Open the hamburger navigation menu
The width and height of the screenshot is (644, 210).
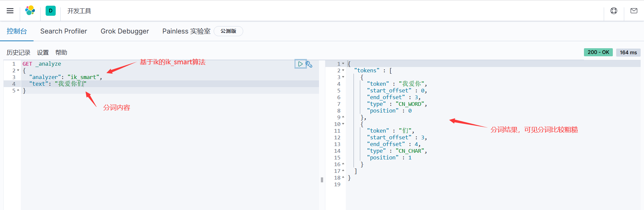(10, 11)
